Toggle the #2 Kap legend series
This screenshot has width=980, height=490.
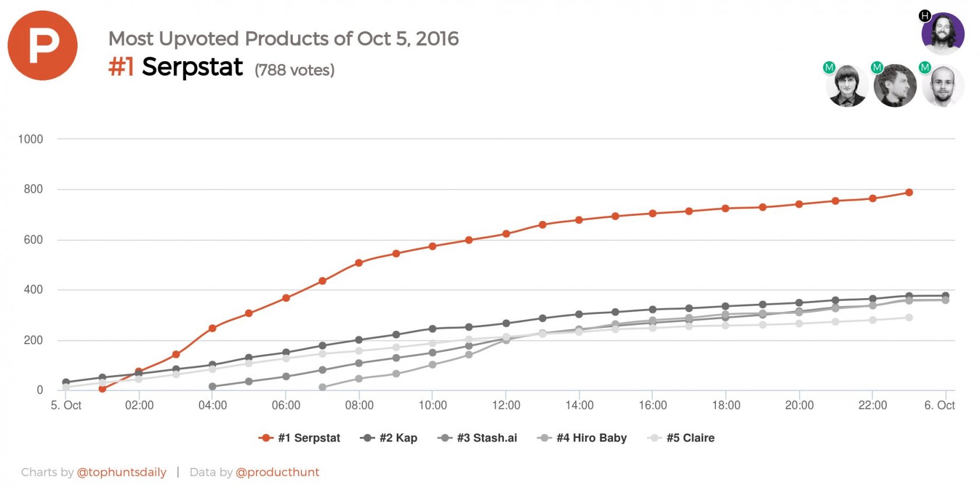[x=389, y=438]
